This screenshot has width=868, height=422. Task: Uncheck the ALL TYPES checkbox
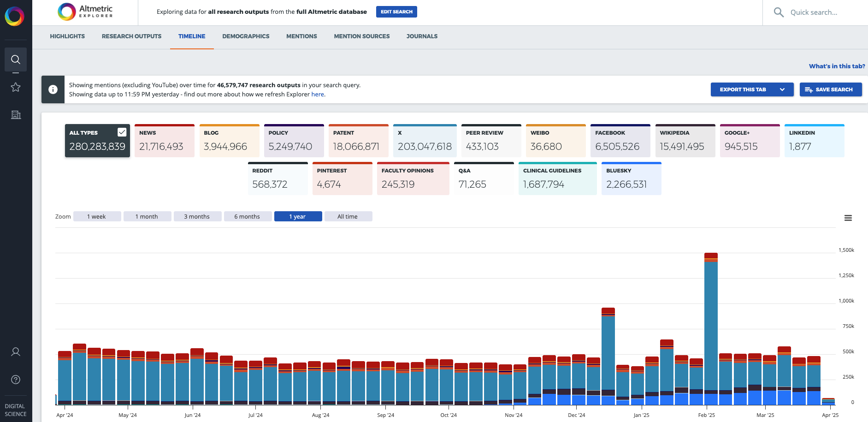(x=122, y=132)
